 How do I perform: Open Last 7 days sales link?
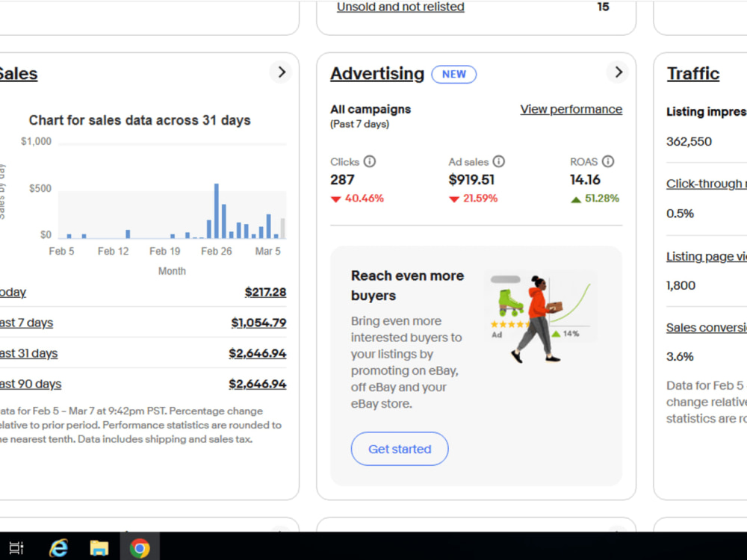pos(26,323)
